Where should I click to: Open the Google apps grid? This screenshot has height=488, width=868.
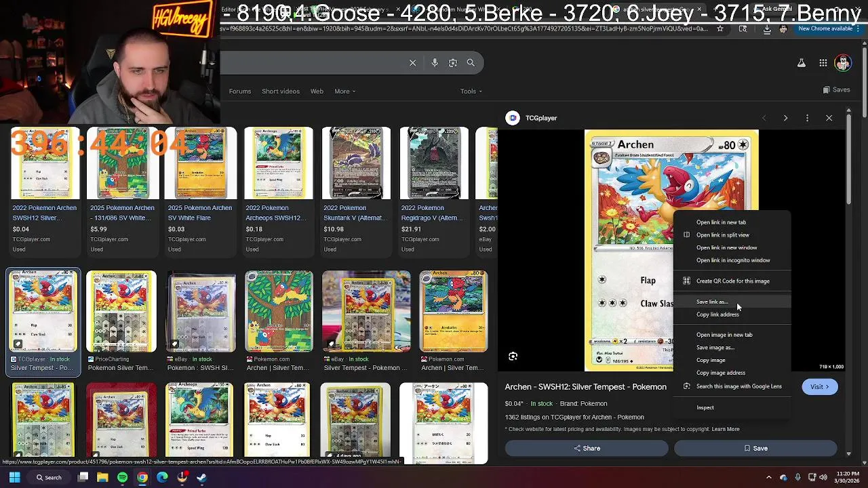(823, 63)
